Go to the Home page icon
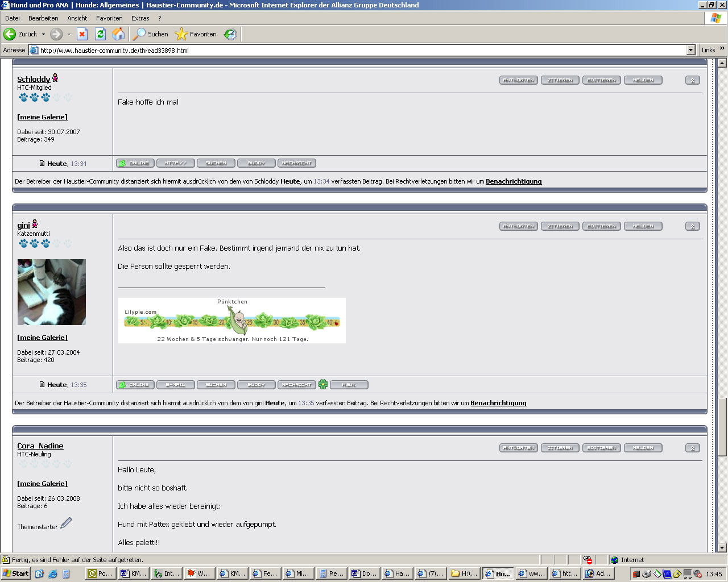 pos(118,34)
